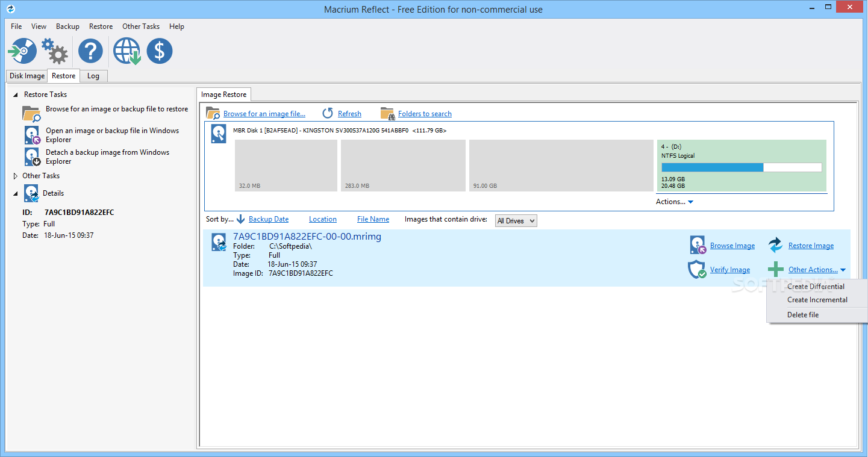The height and width of the screenshot is (457, 868).
Task: Open the All Drives combo box
Action: (x=516, y=221)
